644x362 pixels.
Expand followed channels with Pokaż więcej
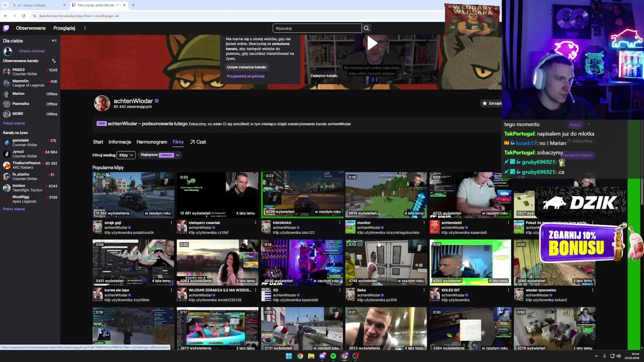14,123
